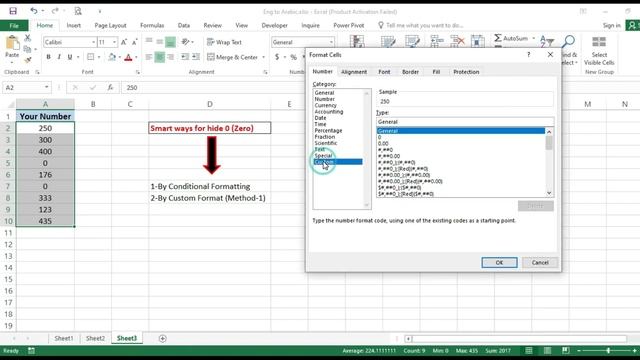Open the Font group dialog launcher

[138, 72]
